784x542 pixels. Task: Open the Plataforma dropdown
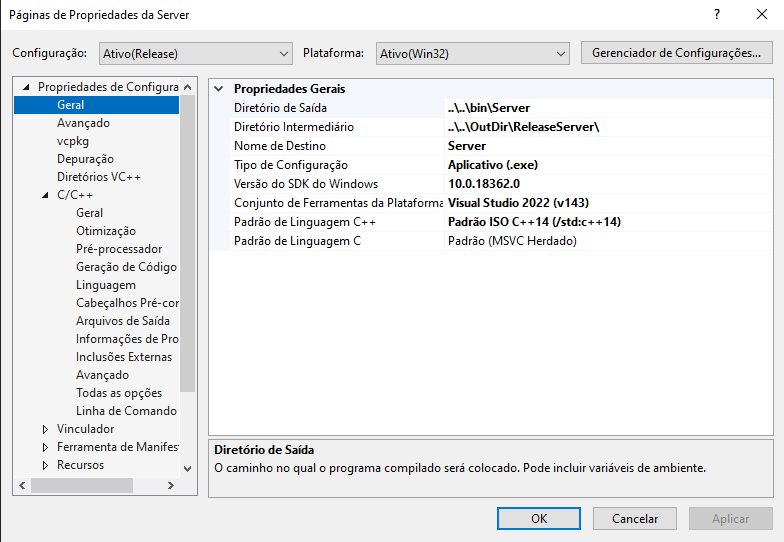coord(472,53)
